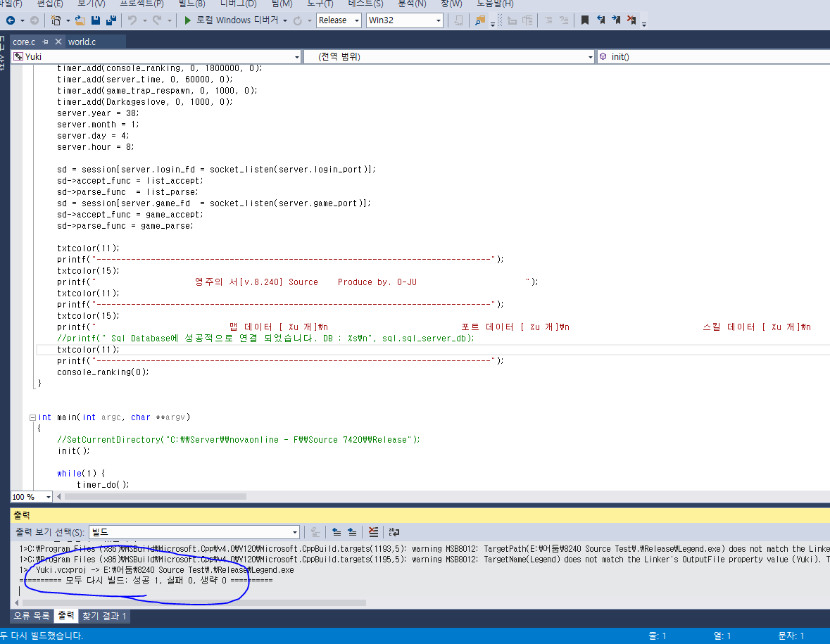Viewport: 830px width, 644px height.
Task: Open the 도구(T) menu
Action: [x=320, y=4]
